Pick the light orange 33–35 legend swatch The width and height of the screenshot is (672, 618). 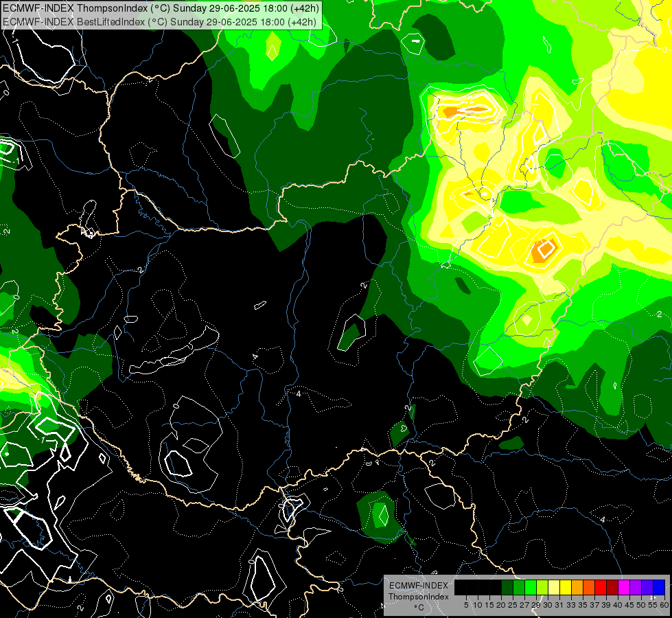577,587
